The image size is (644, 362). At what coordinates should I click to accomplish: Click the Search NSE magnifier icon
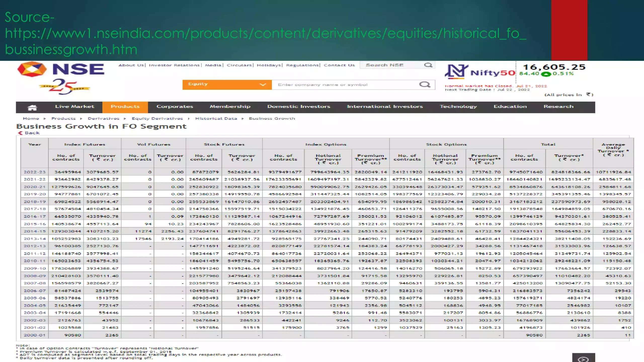click(428, 65)
